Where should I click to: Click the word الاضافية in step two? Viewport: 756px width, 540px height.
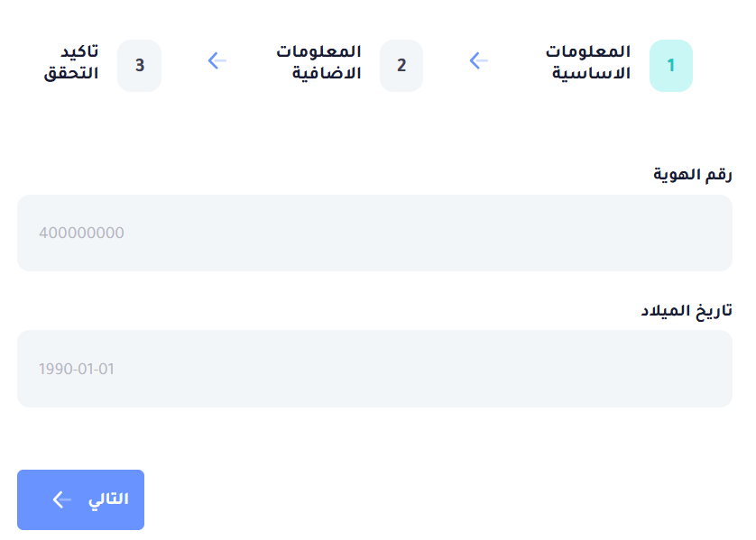(326, 74)
